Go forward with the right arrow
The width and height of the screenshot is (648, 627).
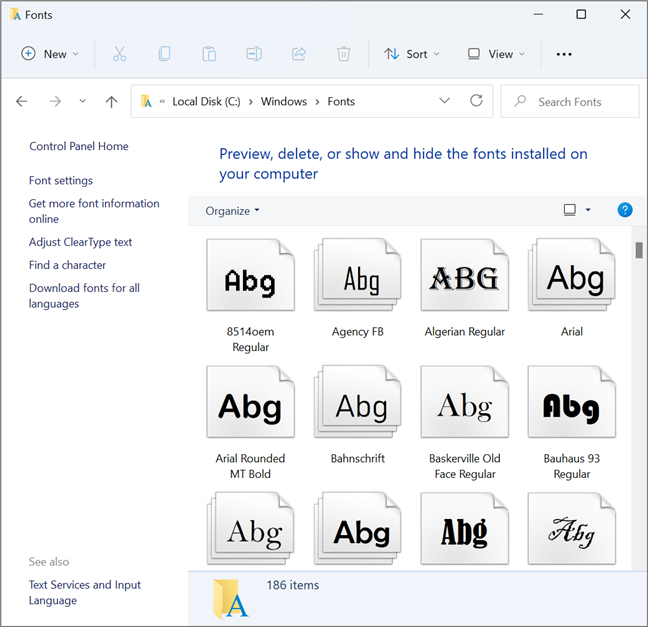(x=55, y=101)
